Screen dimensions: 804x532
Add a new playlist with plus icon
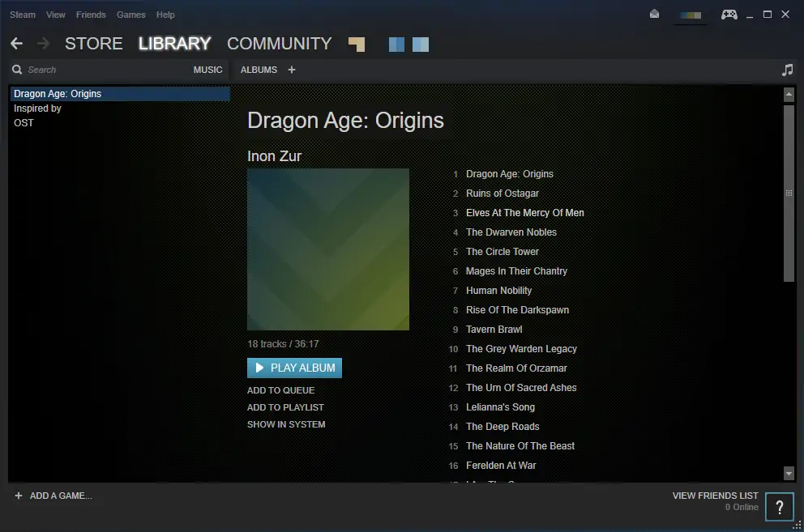point(292,70)
